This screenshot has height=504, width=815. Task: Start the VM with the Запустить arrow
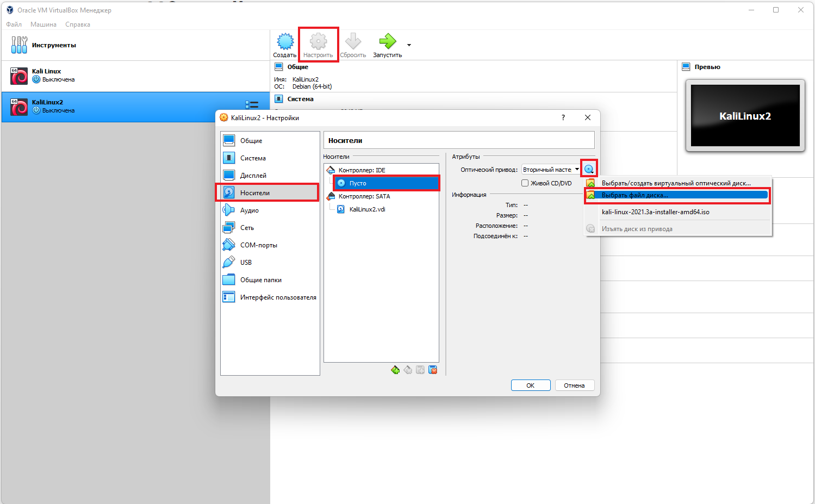pyautogui.click(x=387, y=45)
